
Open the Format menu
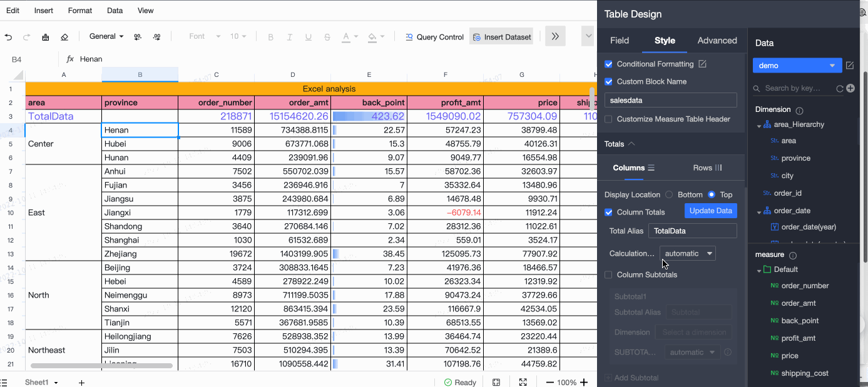tap(80, 11)
